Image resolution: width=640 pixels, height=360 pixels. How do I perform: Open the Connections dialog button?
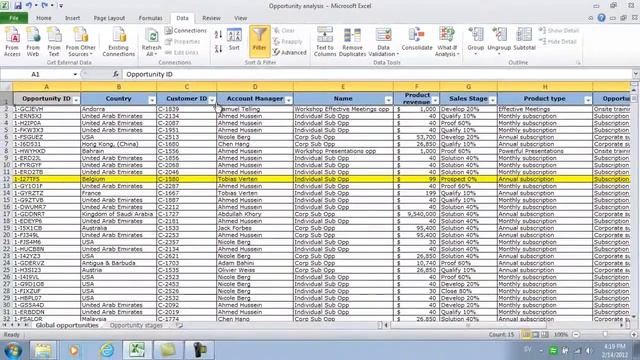[186, 31]
